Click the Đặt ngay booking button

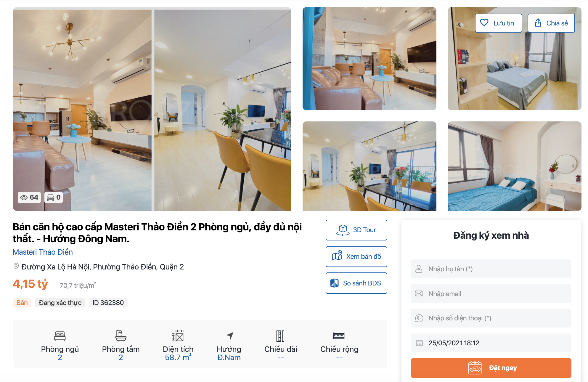491,368
